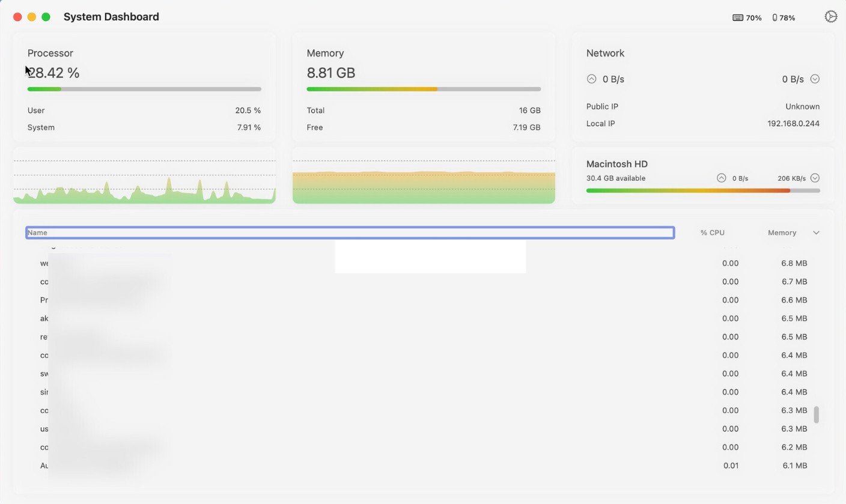Select the process starting with 'si'
The width and height of the screenshot is (846, 504).
click(424, 392)
